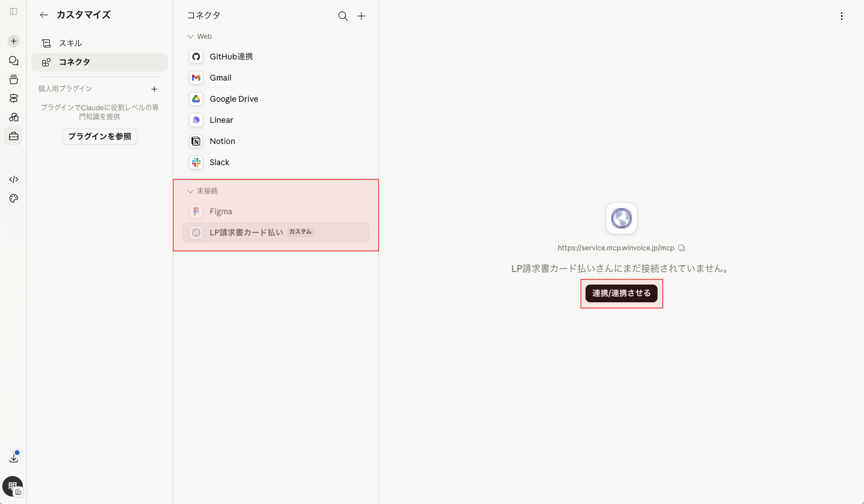Go back with the arrow next to カスタマイズ

44,15
